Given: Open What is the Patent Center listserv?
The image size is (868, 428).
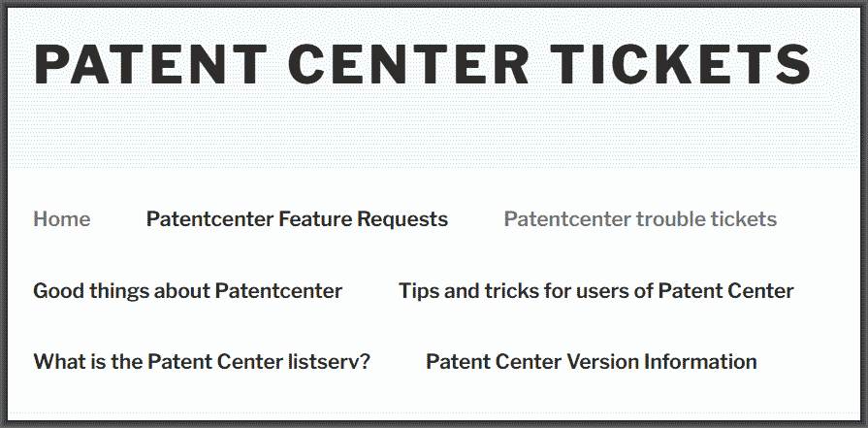Looking at the screenshot, I should click(x=202, y=362).
